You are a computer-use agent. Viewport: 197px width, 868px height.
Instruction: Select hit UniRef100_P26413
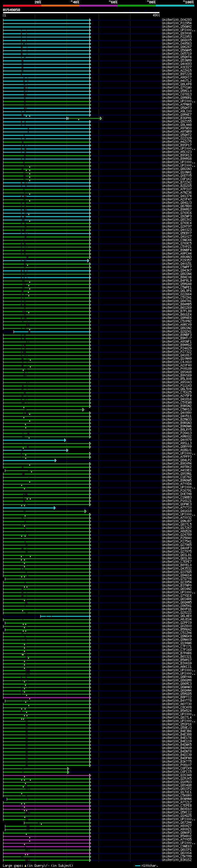tap(177, 433)
